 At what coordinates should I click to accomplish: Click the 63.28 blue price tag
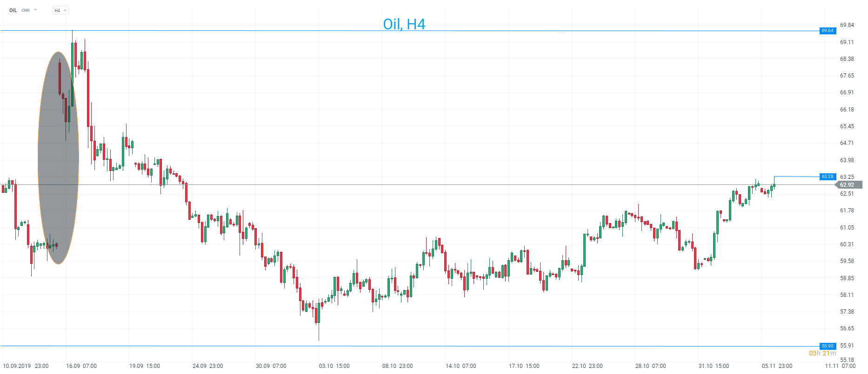[x=828, y=177]
